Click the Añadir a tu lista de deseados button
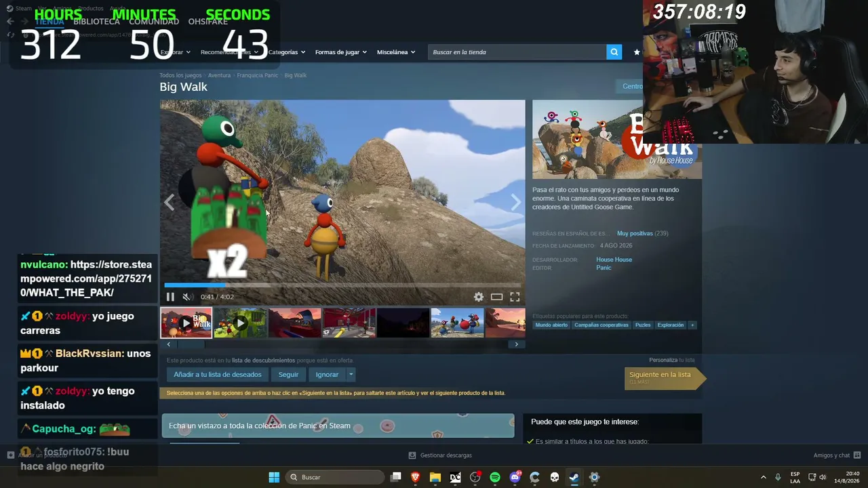The height and width of the screenshot is (488, 868). pyautogui.click(x=218, y=374)
